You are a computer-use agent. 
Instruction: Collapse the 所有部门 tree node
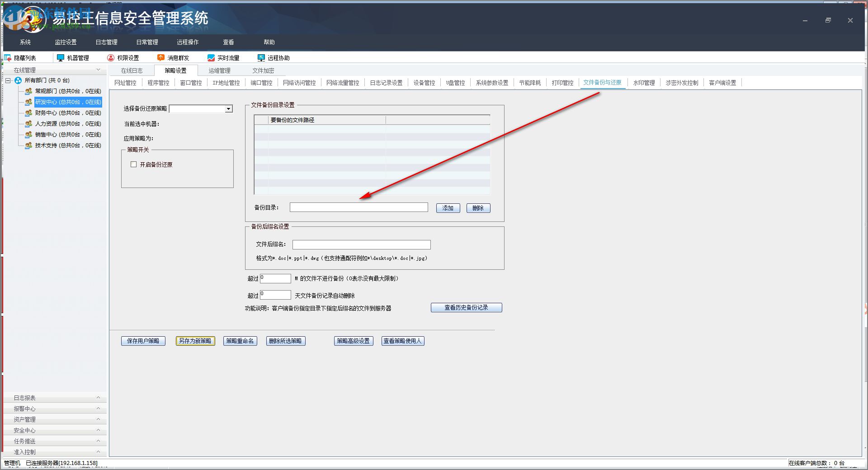tap(8, 80)
